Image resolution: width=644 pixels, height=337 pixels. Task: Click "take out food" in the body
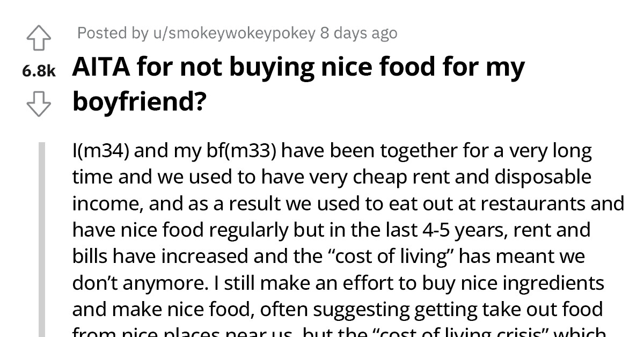click(535, 309)
